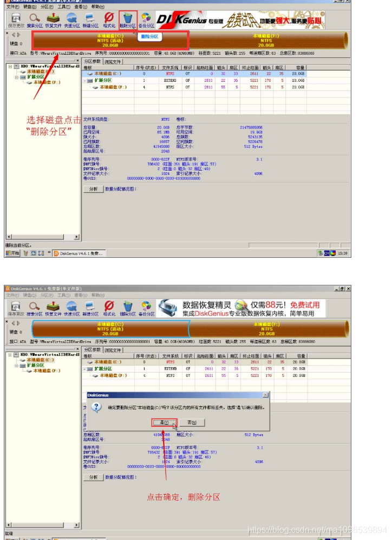Click 快速分区 icon in lower screenshot toolbar

tap(71, 306)
